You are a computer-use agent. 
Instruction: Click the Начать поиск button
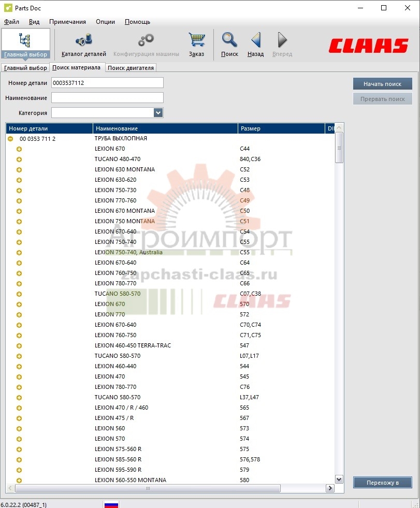pos(382,84)
